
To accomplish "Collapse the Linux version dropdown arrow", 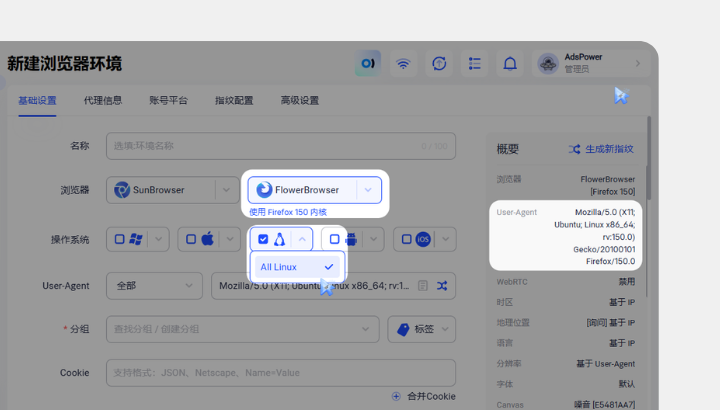I will pos(302,239).
